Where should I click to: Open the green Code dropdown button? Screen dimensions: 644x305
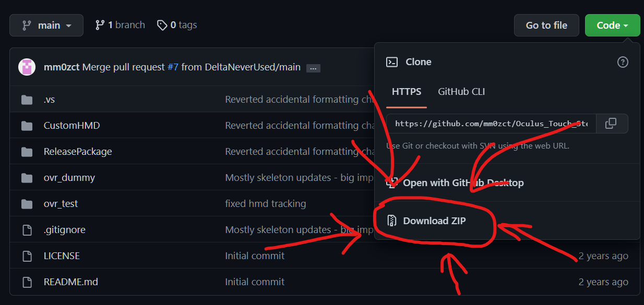coord(612,25)
